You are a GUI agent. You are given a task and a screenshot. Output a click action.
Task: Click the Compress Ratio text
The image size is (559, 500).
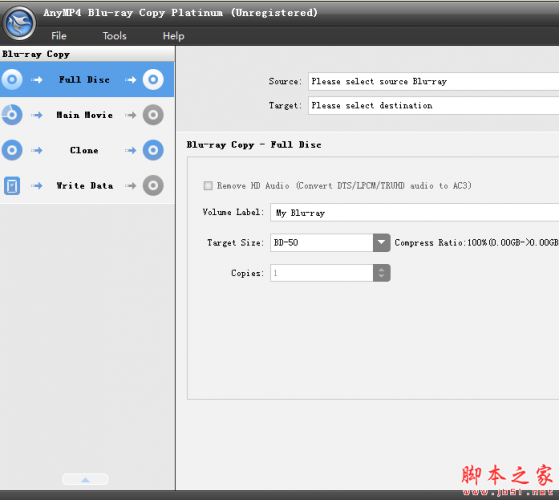[x=476, y=243]
